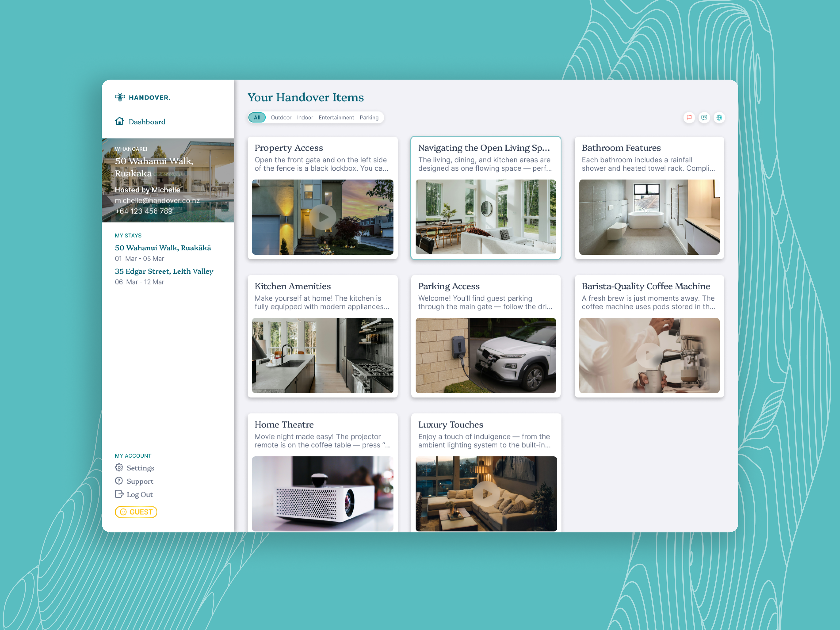
Task: Show Entertainment handover items
Action: point(336,118)
